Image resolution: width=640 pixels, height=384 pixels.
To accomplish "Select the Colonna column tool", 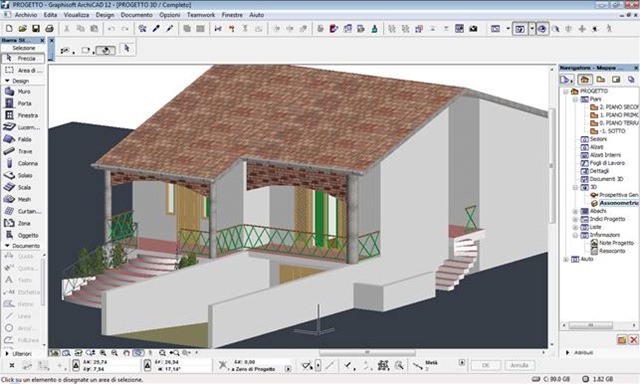I will 23,163.
